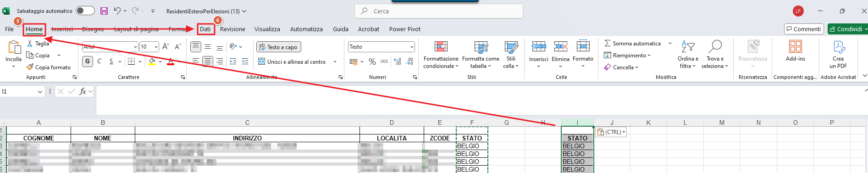
Task: Toggle underline S formatting
Action: [111, 61]
